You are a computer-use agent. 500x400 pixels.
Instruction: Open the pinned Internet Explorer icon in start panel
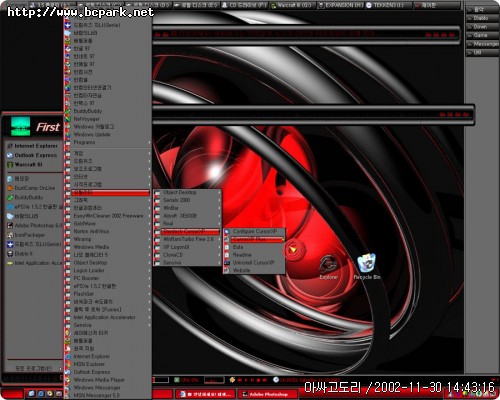pyautogui.click(x=10, y=146)
